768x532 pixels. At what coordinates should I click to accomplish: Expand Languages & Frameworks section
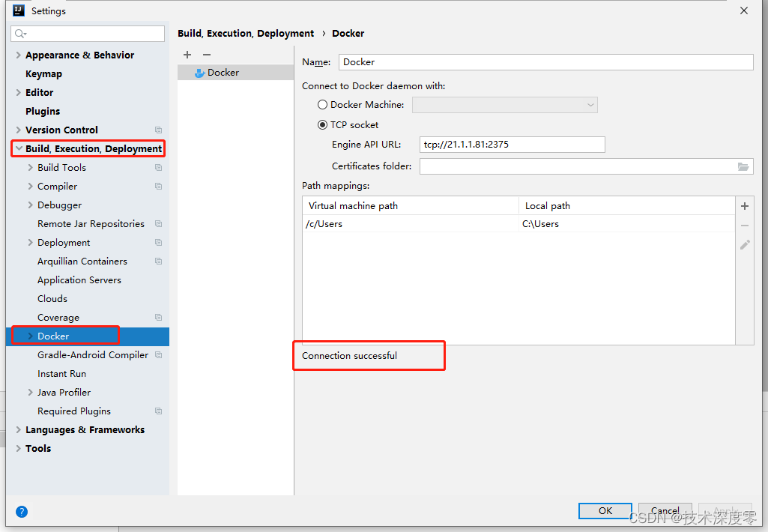click(x=18, y=429)
